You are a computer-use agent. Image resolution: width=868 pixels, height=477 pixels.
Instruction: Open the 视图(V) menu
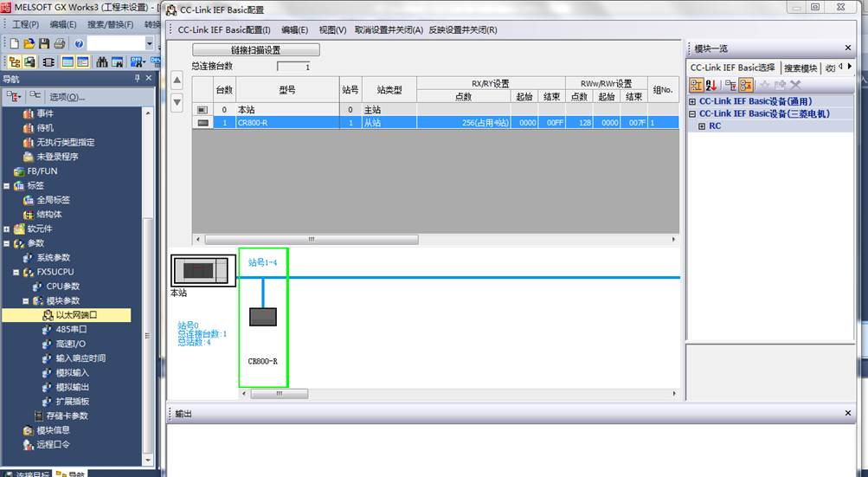[x=332, y=30]
